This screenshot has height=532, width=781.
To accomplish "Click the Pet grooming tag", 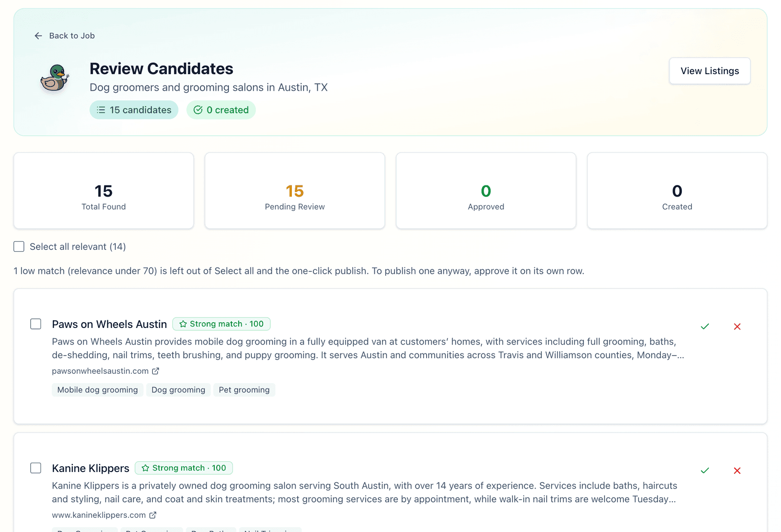I will click(244, 390).
